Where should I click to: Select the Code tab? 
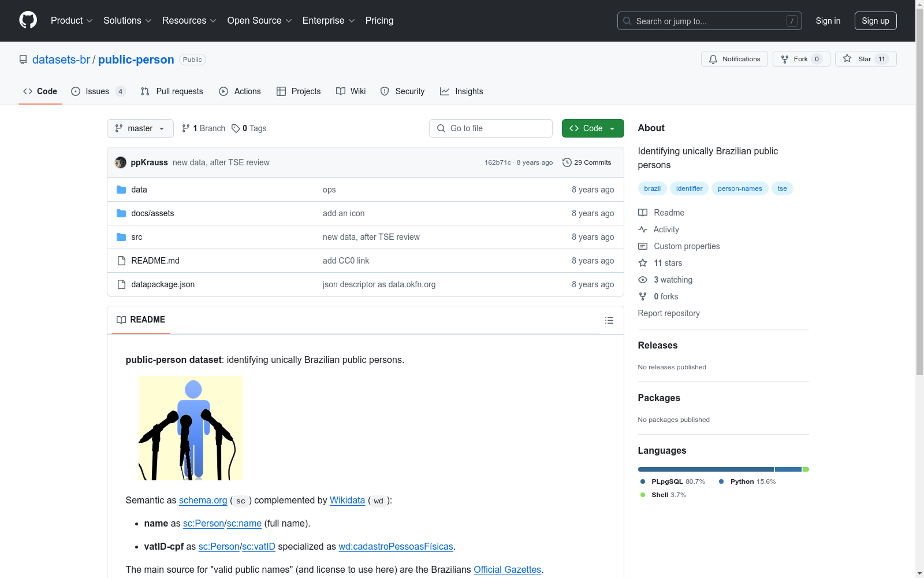(x=40, y=91)
